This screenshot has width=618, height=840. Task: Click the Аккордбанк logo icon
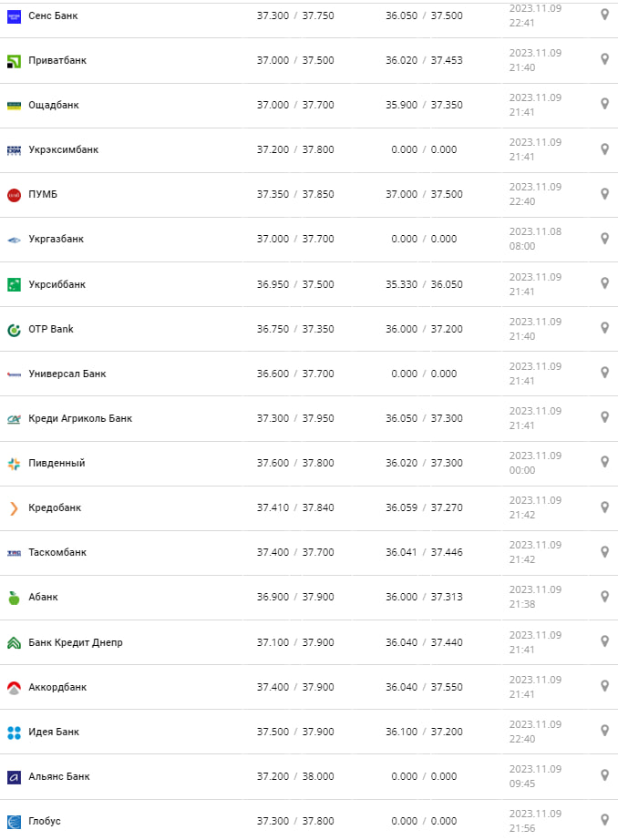click(x=14, y=687)
